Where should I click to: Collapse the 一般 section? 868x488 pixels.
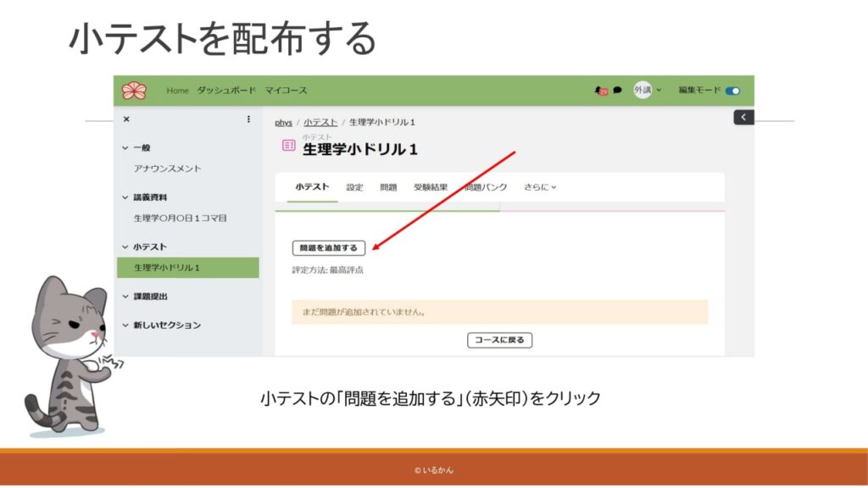(x=126, y=147)
